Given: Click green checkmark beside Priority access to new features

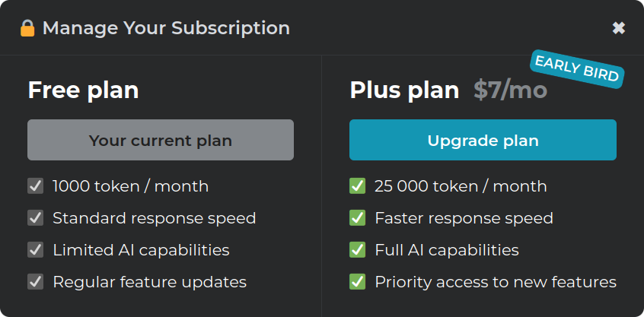Looking at the screenshot, I should click(x=357, y=282).
